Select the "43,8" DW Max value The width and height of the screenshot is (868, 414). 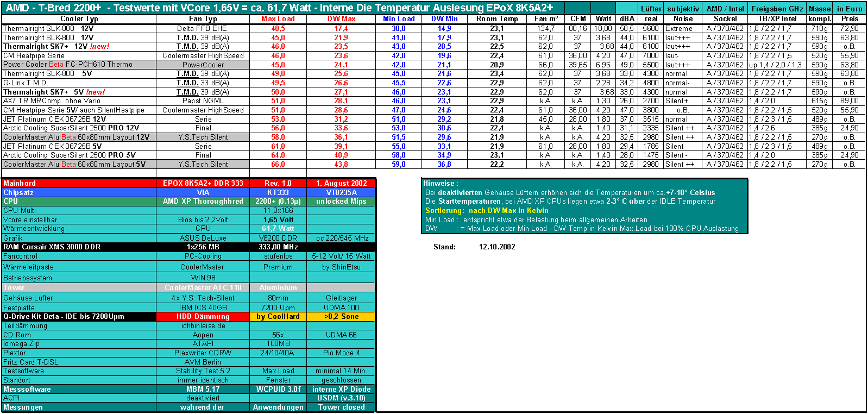[x=341, y=165]
